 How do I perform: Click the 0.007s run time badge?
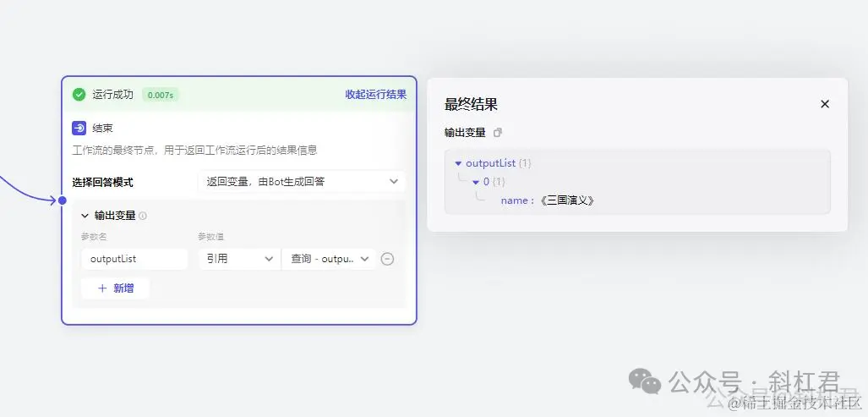pyautogui.click(x=161, y=96)
